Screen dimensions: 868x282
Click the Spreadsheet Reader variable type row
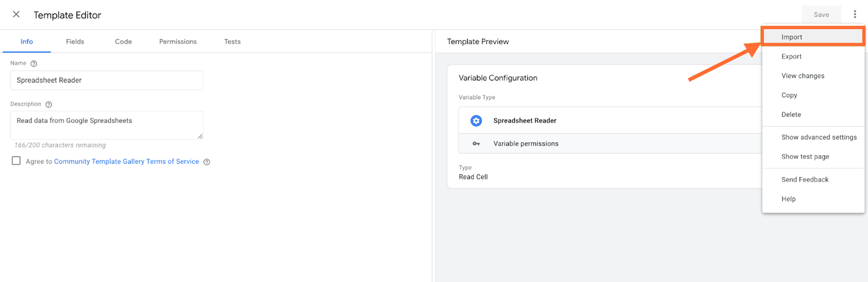click(x=610, y=121)
